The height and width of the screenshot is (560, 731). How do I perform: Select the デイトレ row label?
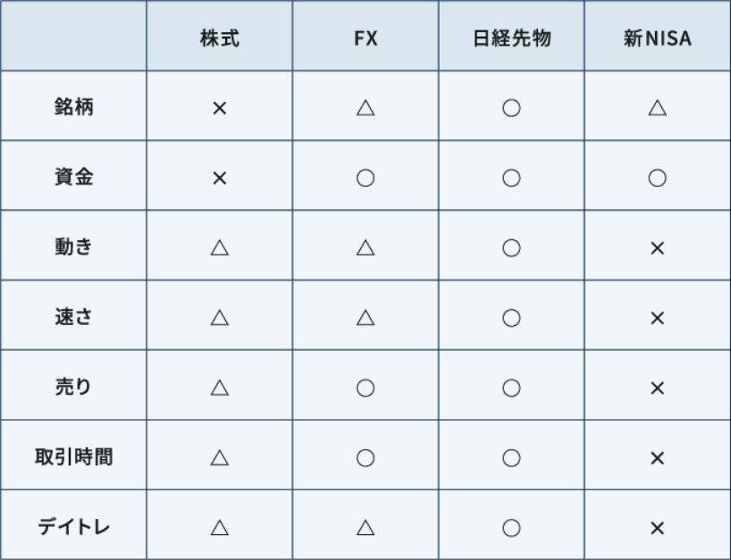pos(73,527)
